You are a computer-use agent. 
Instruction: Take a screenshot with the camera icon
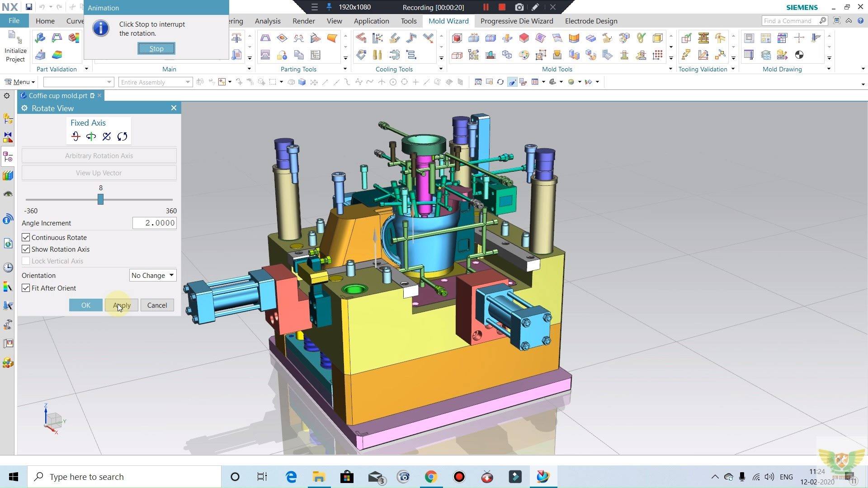(519, 7)
